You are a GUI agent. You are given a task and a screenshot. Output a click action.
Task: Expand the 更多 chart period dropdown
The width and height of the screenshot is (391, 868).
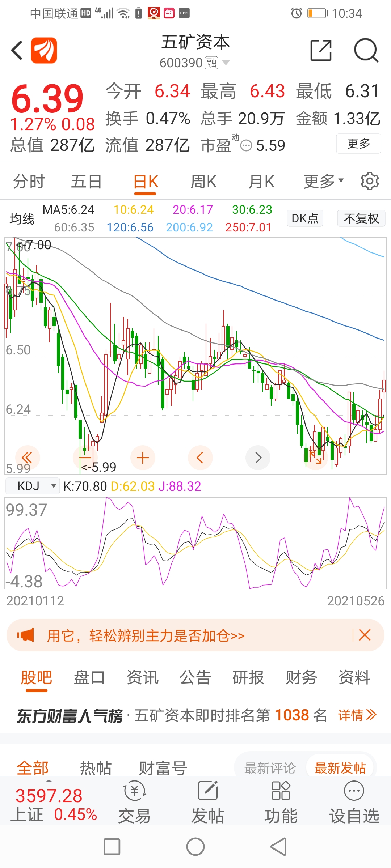[323, 181]
